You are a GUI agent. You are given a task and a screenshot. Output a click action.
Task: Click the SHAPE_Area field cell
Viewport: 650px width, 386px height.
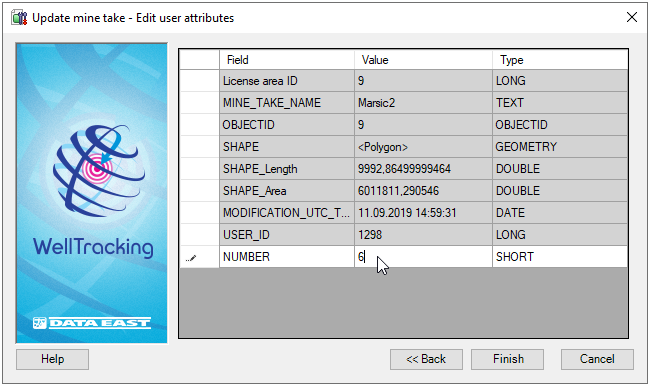click(287, 191)
